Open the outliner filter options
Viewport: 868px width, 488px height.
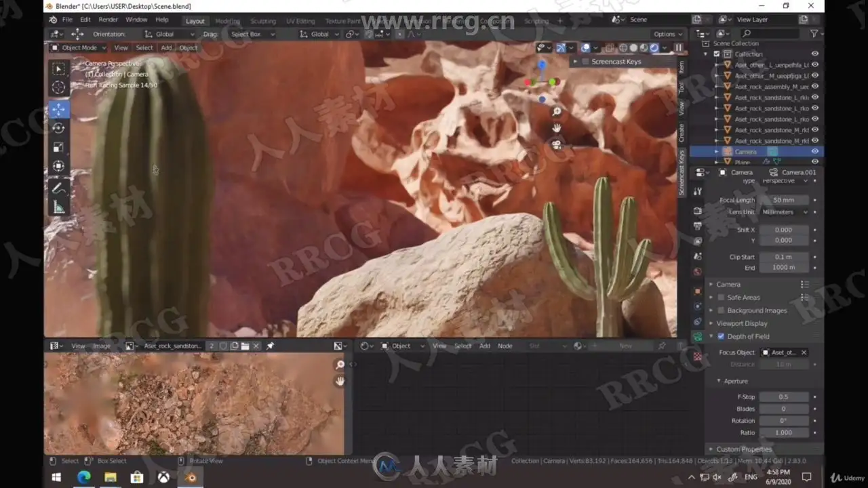coord(814,33)
